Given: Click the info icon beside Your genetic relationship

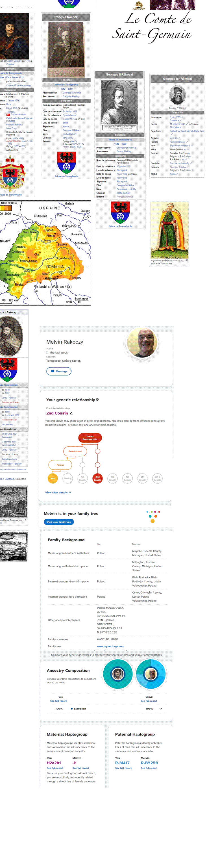Looking at the screenshot, I should pos(97,400).
